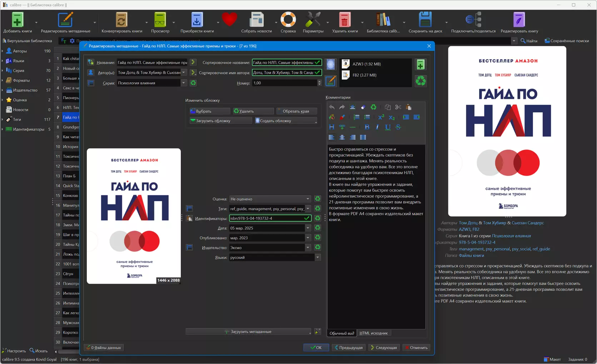Expand the Оценка rating dropdown
The width and height of the screenshot is (597, 364).
pyautogui.click(x=308, y=199)
